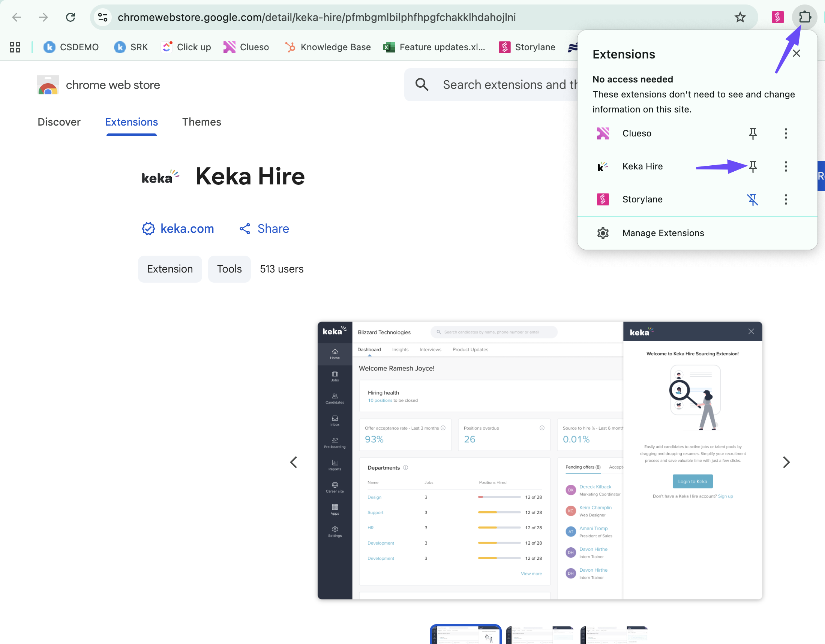Click the search magnifier icon in web store

pos(421,85)
